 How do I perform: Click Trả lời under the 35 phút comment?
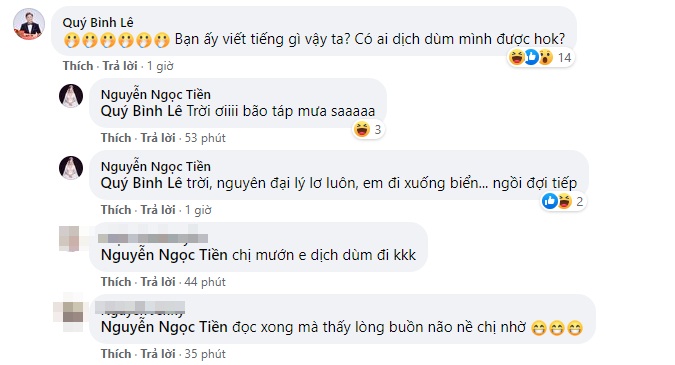pos(158,353)
